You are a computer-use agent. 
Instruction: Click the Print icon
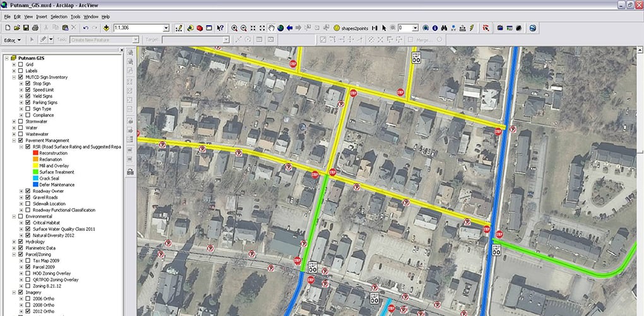point(35,28)
